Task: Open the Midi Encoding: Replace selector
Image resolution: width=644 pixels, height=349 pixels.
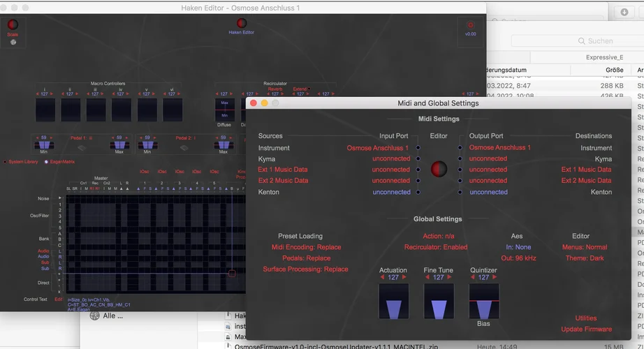Action: (x=306, y=247)
